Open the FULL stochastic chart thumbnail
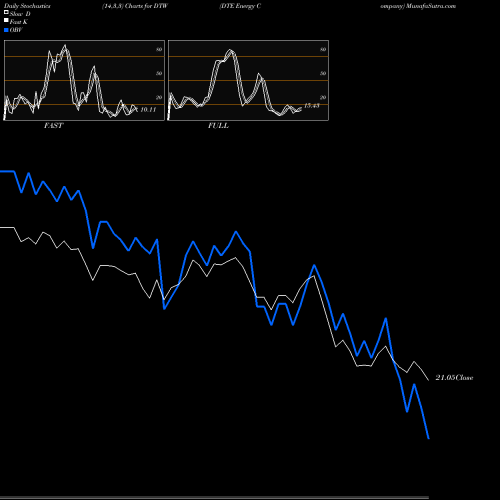The width and height of the screenshot is (500, 500). pos(248,80)
